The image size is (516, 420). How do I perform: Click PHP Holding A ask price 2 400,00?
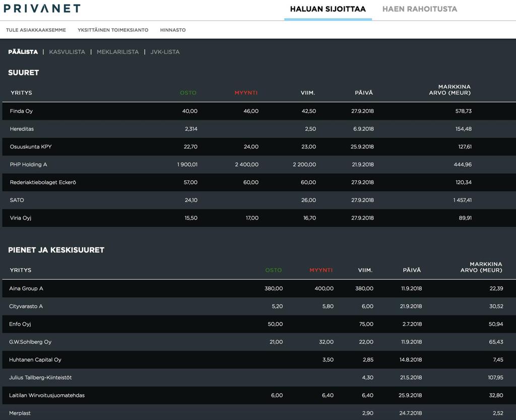(246, 165)
